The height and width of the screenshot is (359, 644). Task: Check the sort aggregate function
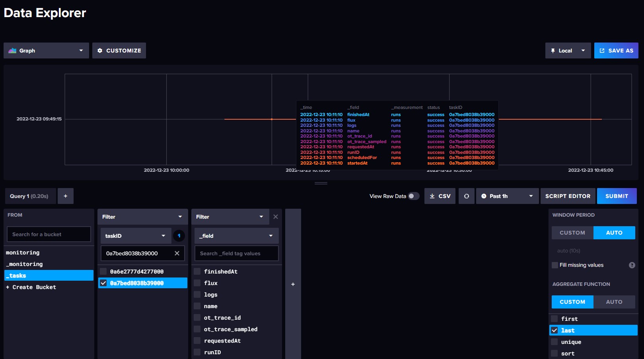click(555, 353)
